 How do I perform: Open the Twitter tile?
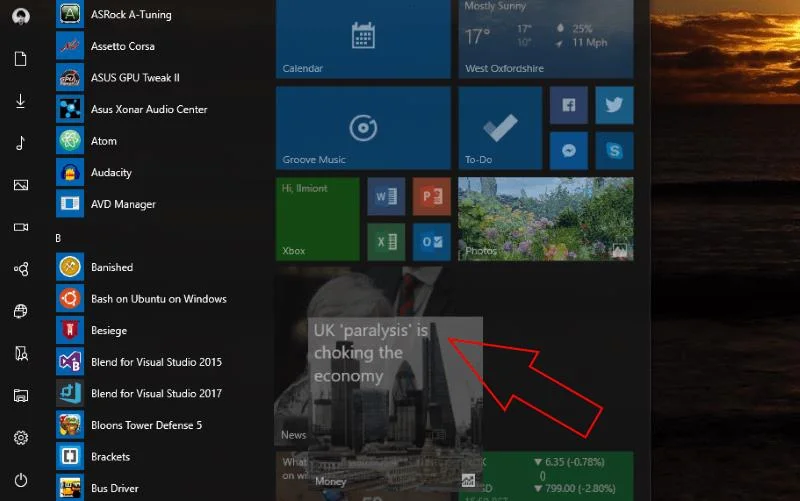tap(614, 105)
